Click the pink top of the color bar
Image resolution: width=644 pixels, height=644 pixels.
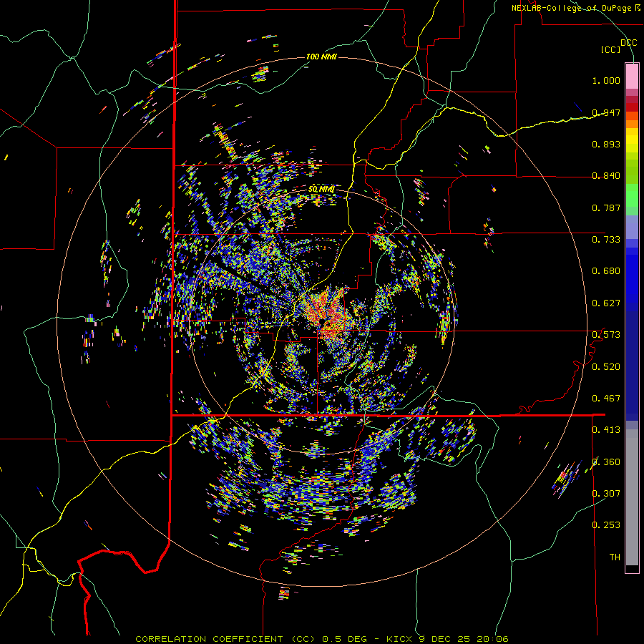pyautogui.click(x=632, y=76)
